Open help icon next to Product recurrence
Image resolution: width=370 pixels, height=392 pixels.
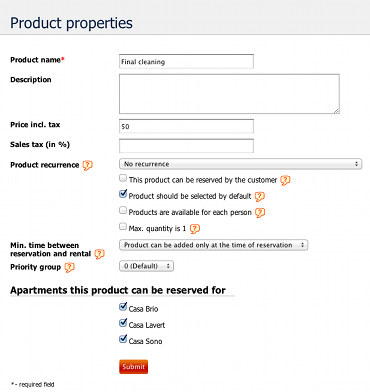[87, 165]
